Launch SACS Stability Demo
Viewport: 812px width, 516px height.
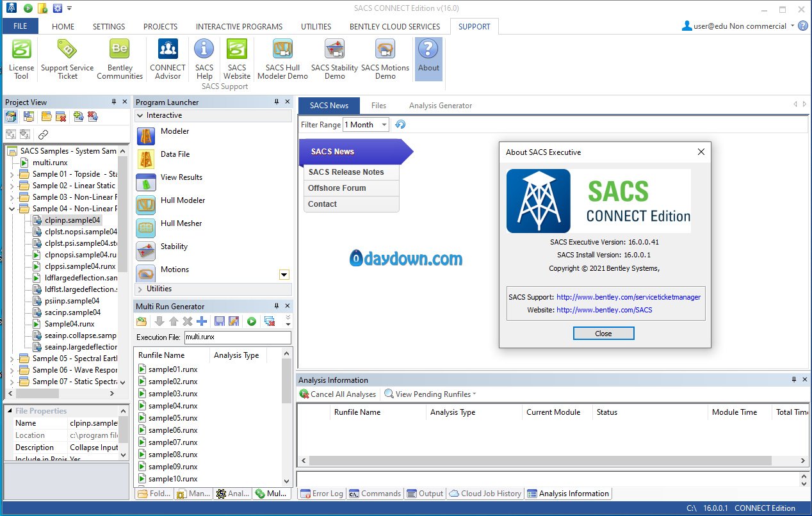coord(334,59)
